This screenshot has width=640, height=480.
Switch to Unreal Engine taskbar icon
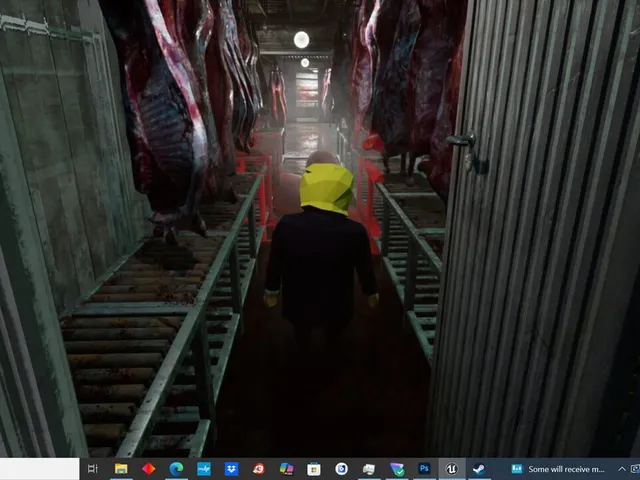452,469
